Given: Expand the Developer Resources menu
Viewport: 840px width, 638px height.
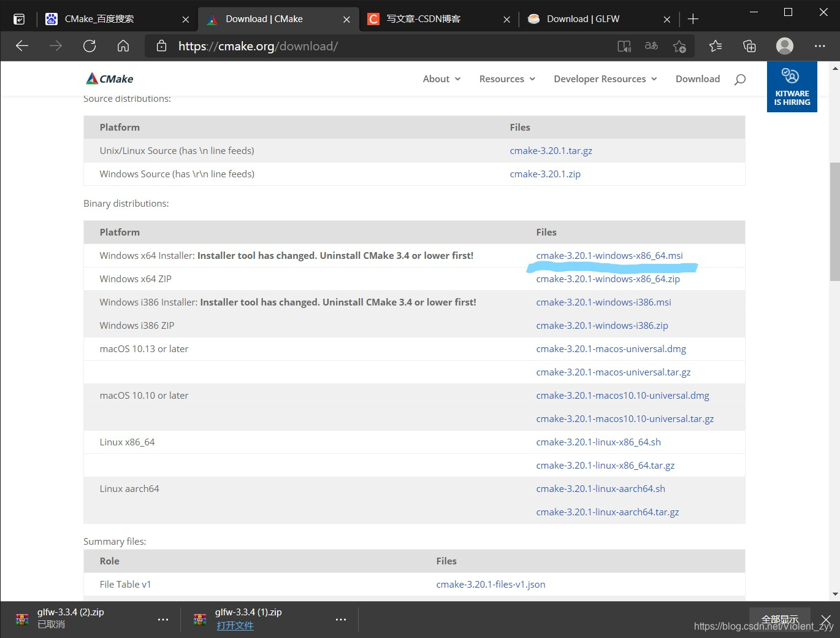Looking at the screenshot, I should coord(605,79).
